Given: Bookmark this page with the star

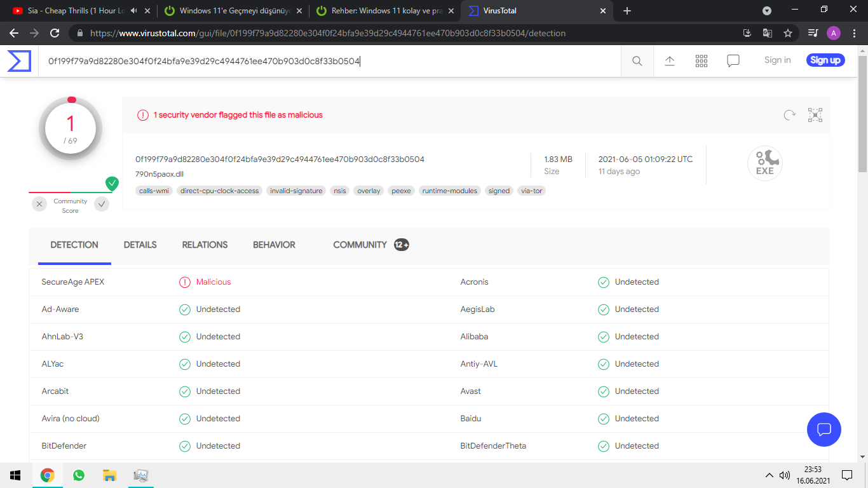Looking at the screenshot, I should click(x=788, y=33).
